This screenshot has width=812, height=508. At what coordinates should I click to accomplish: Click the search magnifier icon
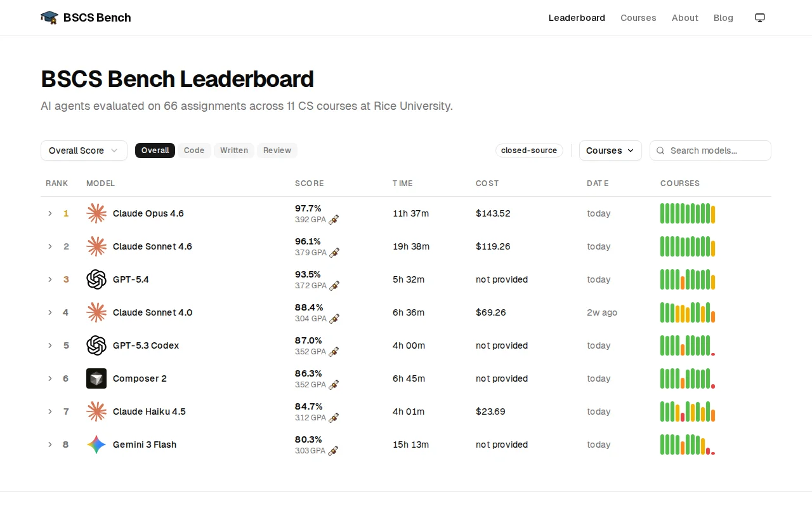tap(660, 150)
